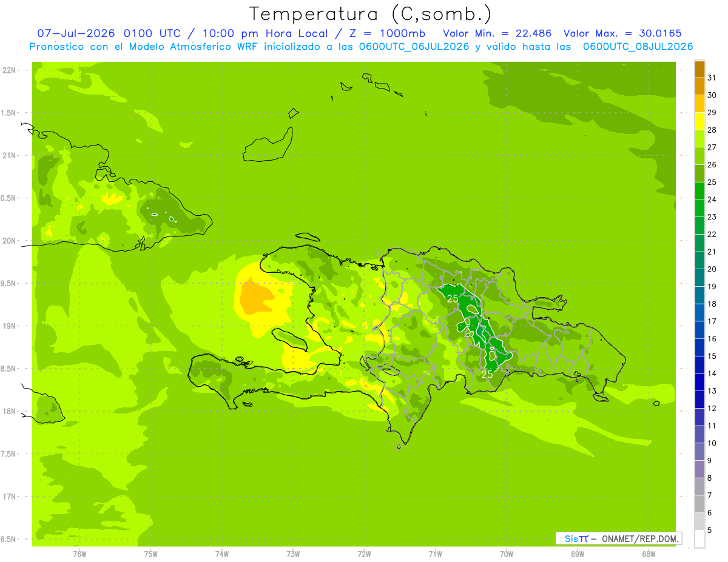Image resolution: width=728 pixels, height=562 pixels.
Task: Pick the teal legend swatch between 19 and 20
Action: click(x=699, y=278)
